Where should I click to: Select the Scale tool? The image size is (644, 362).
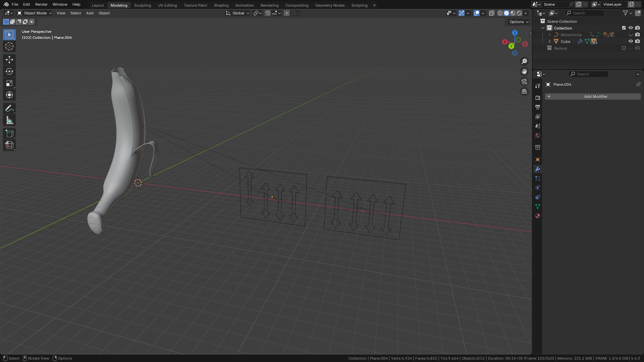tap(9, 83)
